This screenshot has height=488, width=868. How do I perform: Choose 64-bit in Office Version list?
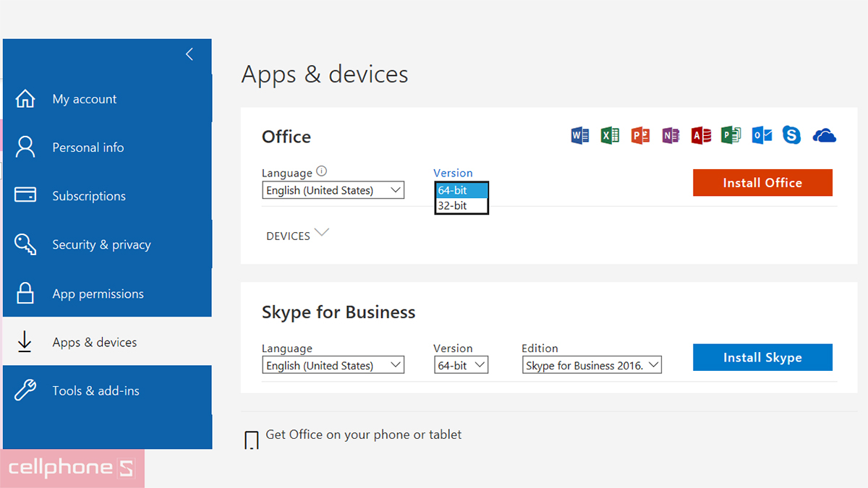(x=461, y=190)
